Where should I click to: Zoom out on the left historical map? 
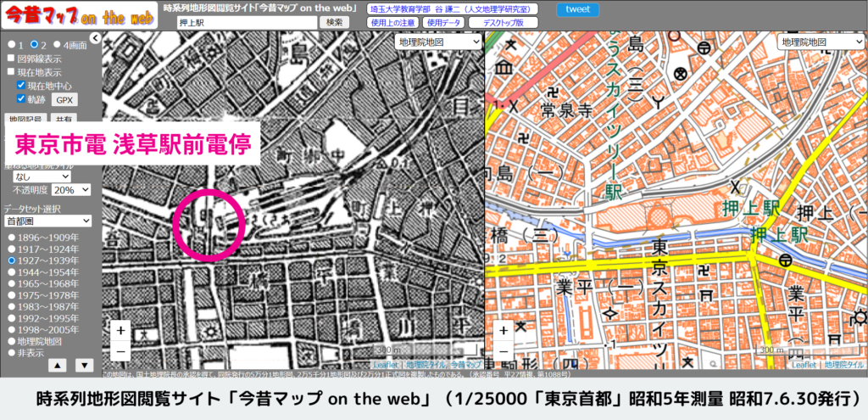coord(120,349)
